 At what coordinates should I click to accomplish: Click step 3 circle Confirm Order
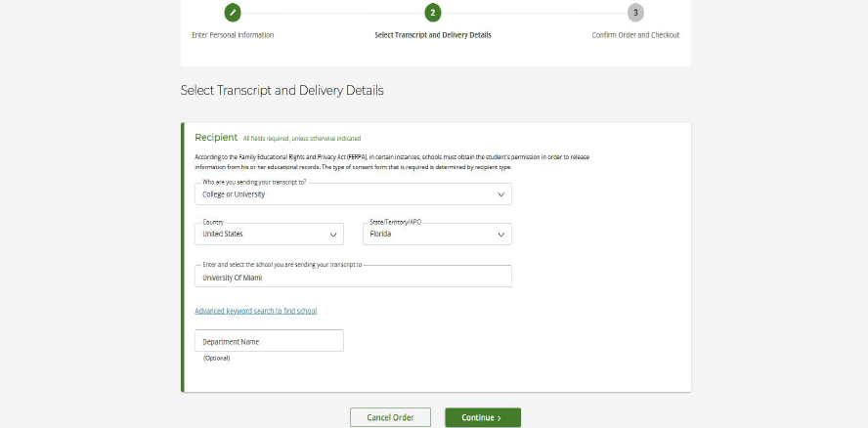tap(635, 13)
